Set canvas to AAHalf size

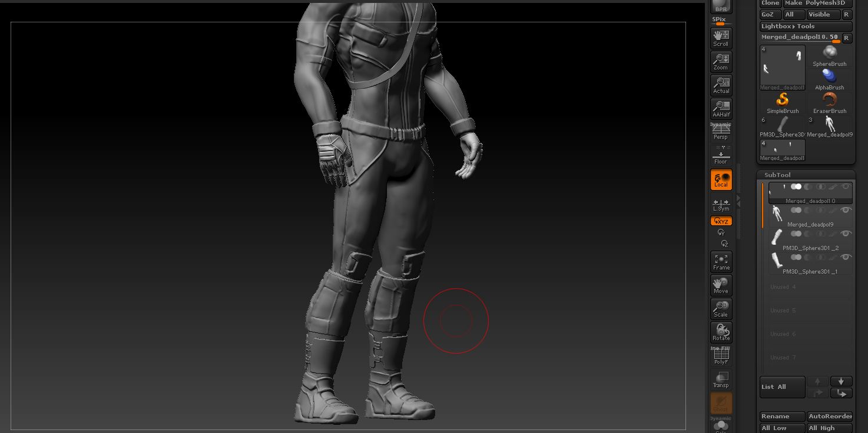[721, 108]
